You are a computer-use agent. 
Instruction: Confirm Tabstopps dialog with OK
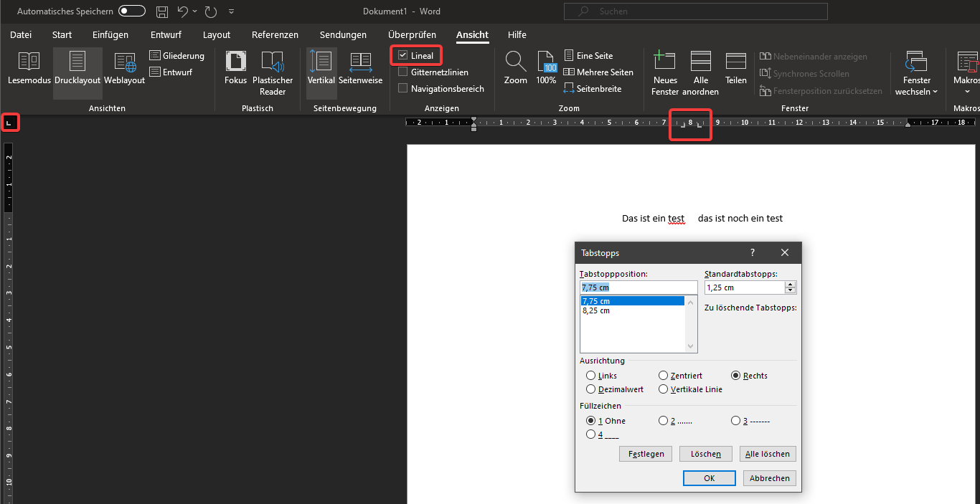pos(709,478)
